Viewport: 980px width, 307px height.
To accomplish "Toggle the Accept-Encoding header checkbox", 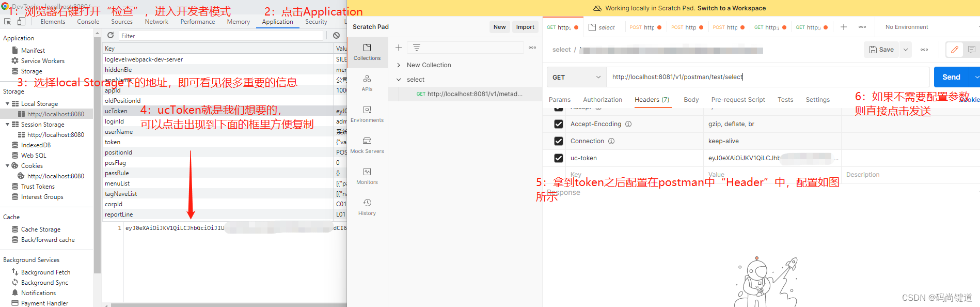I will point(558,124).
